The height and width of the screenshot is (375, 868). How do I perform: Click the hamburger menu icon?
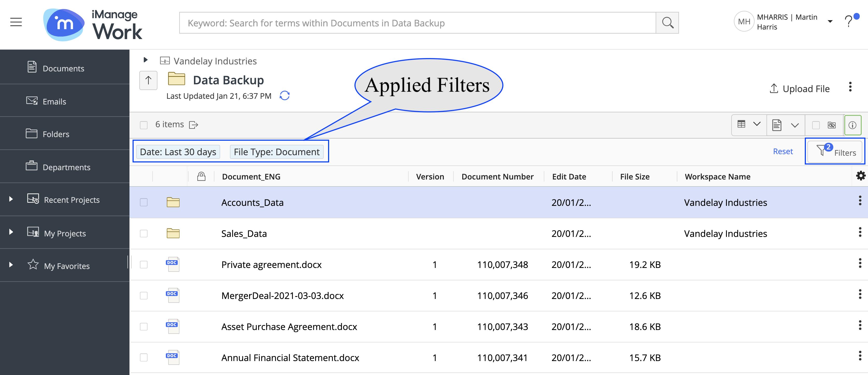click(x=16, y=22)
